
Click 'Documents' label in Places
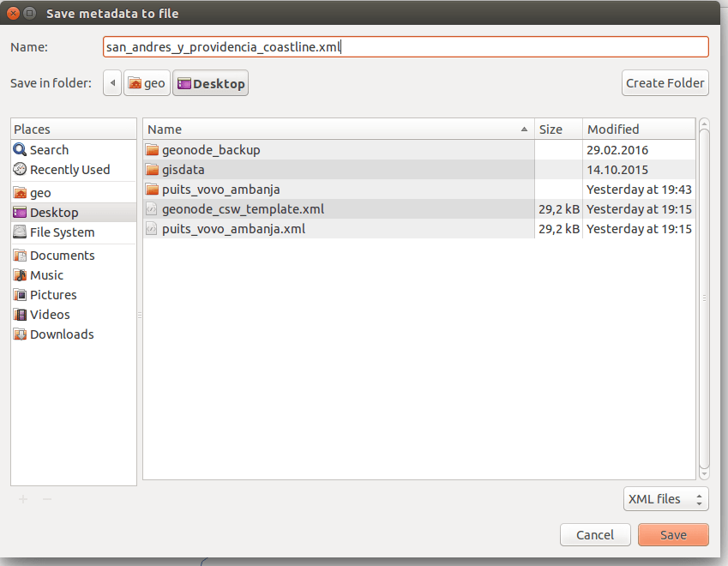(63, 256)
